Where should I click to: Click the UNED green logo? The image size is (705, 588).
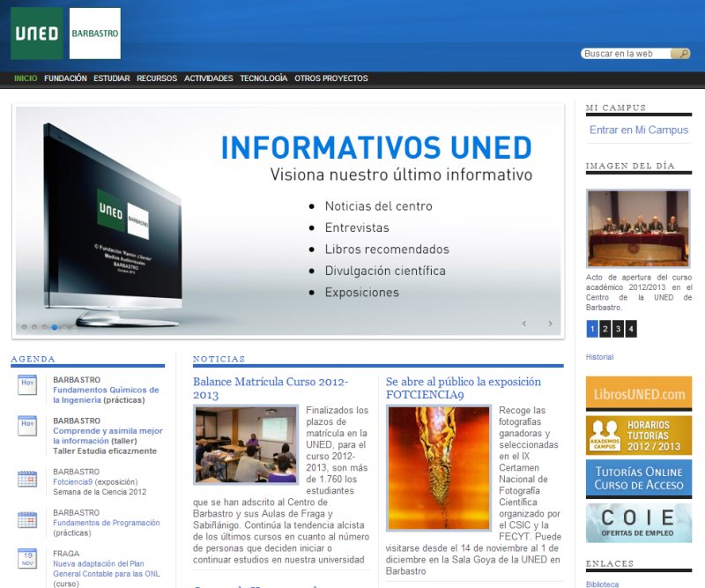37,33
